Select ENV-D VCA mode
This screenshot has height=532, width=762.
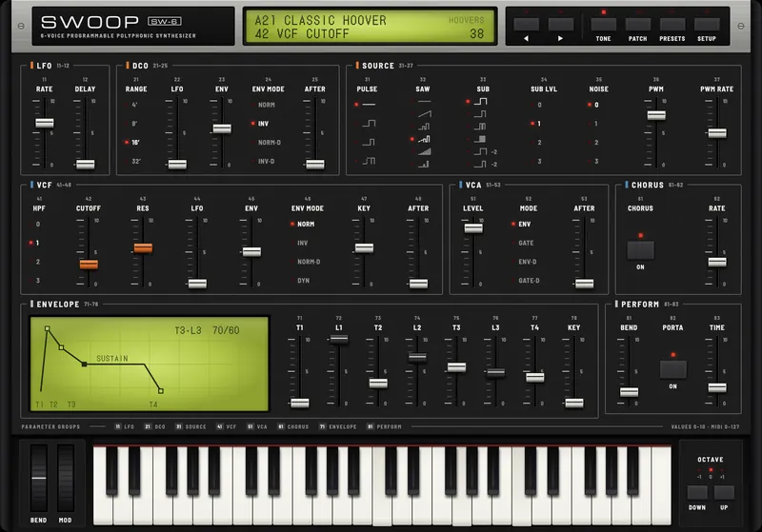click(x=528, y=262)
